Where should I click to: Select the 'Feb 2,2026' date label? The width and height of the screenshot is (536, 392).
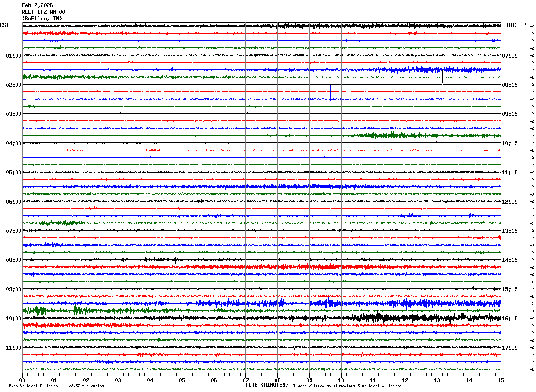point(37,5)
